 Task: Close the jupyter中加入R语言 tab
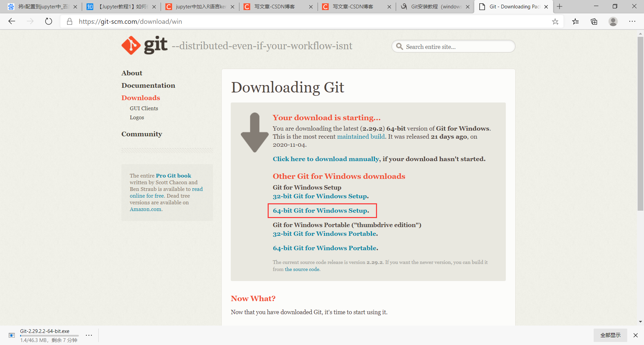(232, 7)
